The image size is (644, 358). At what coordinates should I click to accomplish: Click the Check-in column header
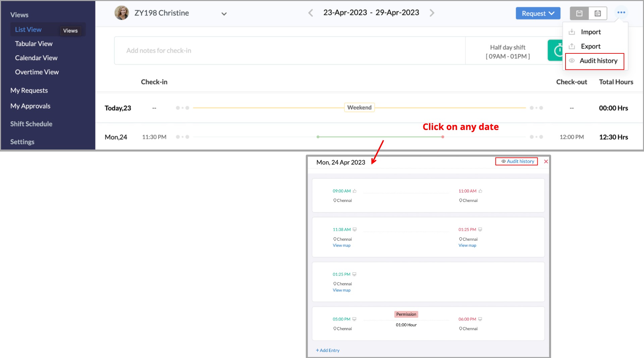coord(154,82)
